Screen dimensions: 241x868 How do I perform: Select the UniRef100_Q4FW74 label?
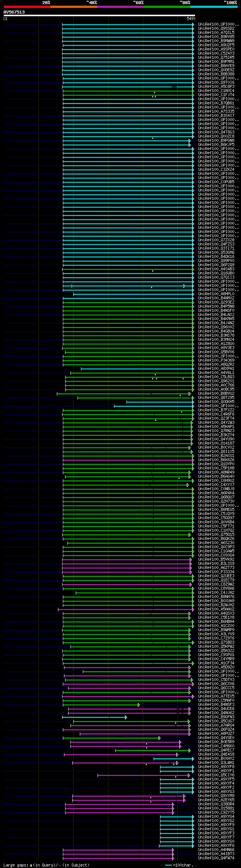pyautogui.click(x=216, y=858)
